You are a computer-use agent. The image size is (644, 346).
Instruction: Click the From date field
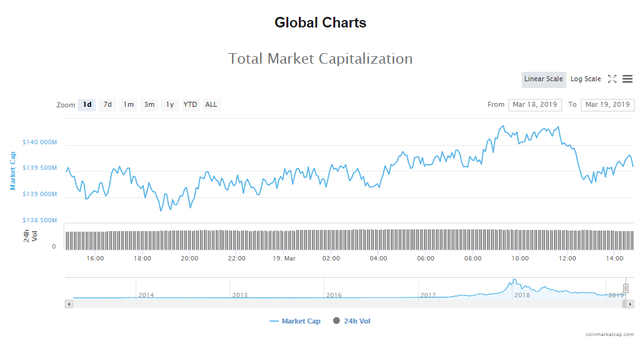[535, 105]
